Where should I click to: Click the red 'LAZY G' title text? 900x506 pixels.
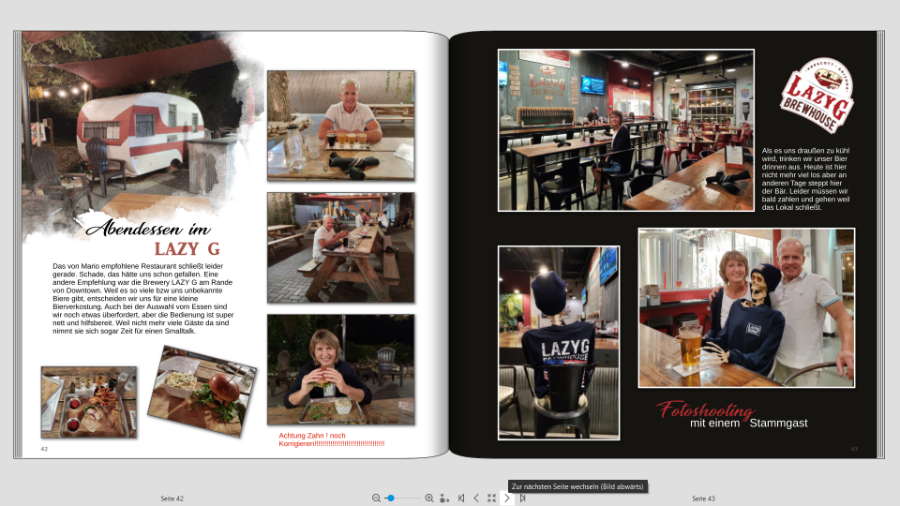[187, 249]
